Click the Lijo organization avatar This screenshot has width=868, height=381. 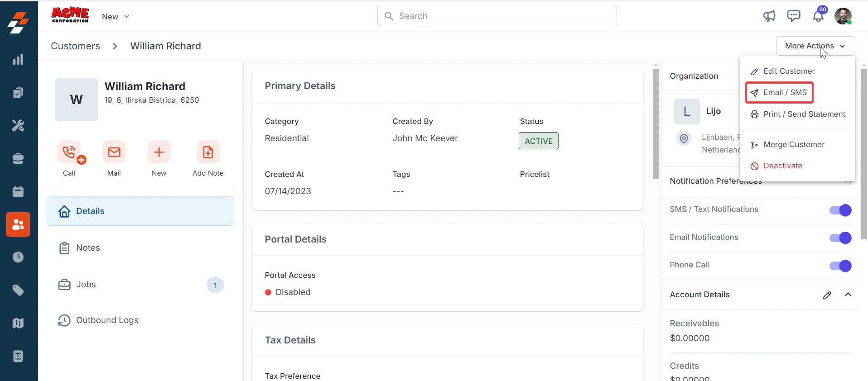tap(687, 111)
